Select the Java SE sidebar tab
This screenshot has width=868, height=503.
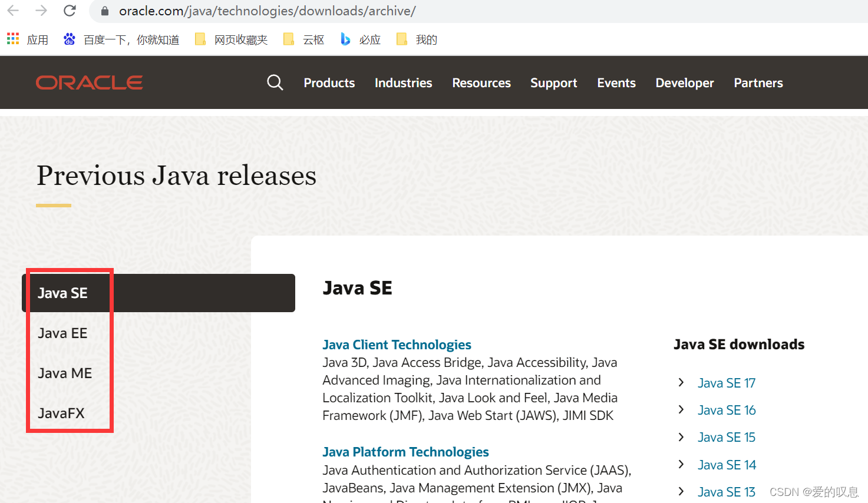coord(159,293)
